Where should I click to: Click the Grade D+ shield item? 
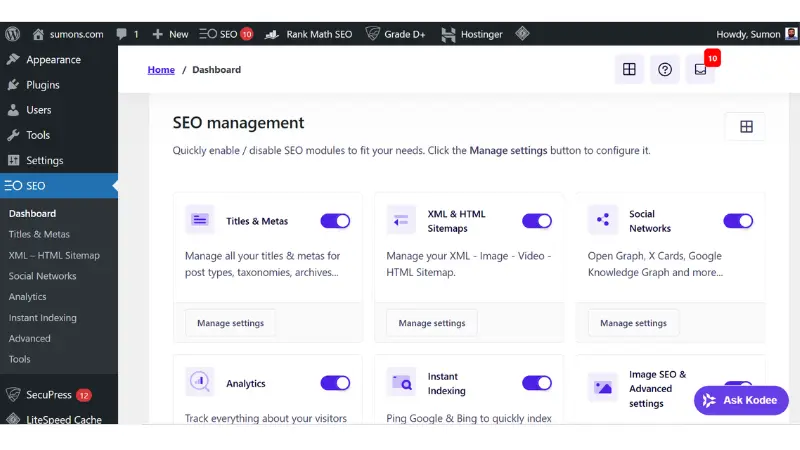[395, 34]
